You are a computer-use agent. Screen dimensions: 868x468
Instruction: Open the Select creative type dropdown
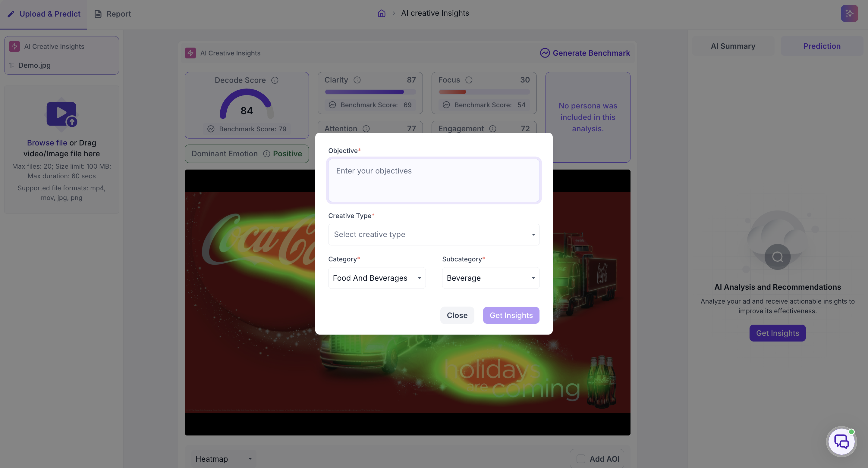[x=434, y=234]
